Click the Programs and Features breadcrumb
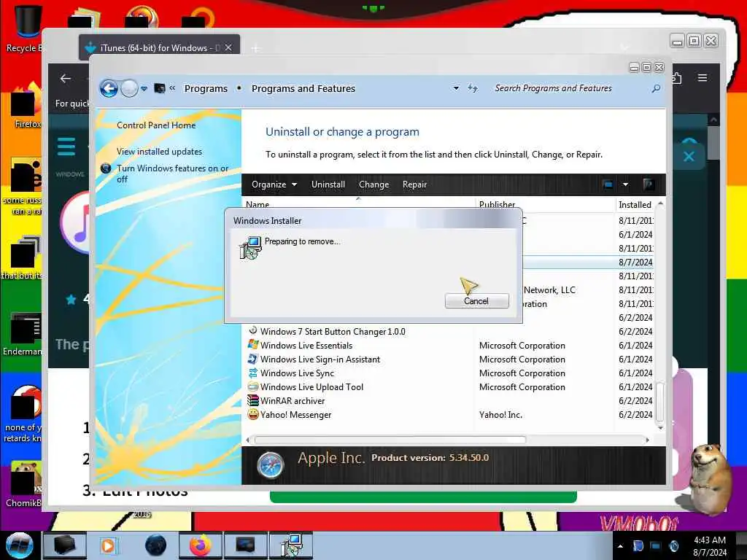 [x=303, y=88]
